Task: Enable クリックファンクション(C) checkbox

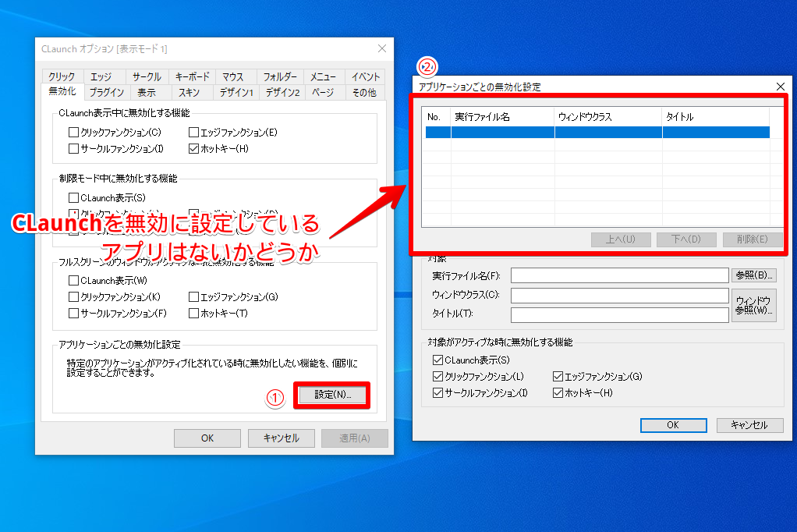Action: pyautogui.click(x=74, y=133)
